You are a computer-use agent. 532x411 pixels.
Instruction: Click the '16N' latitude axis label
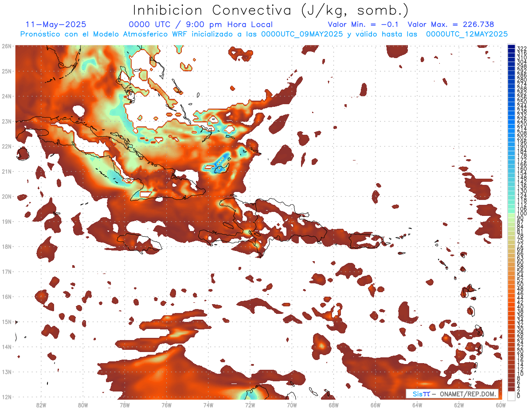[x=6, y=297]
